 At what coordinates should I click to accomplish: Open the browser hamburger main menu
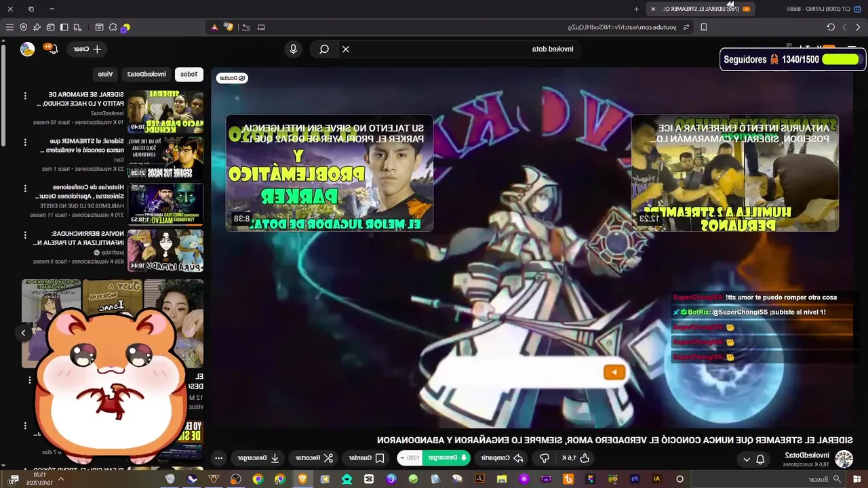tap(9, 27)
